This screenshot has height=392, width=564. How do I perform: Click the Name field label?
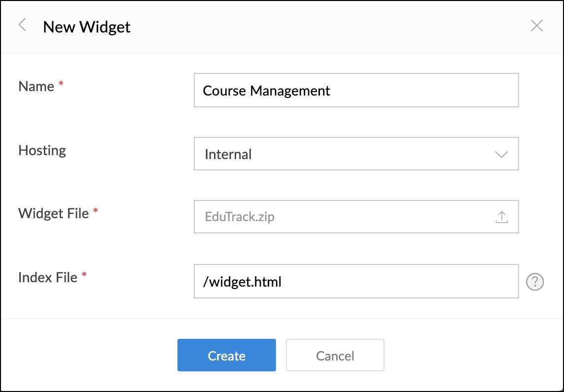36,87
